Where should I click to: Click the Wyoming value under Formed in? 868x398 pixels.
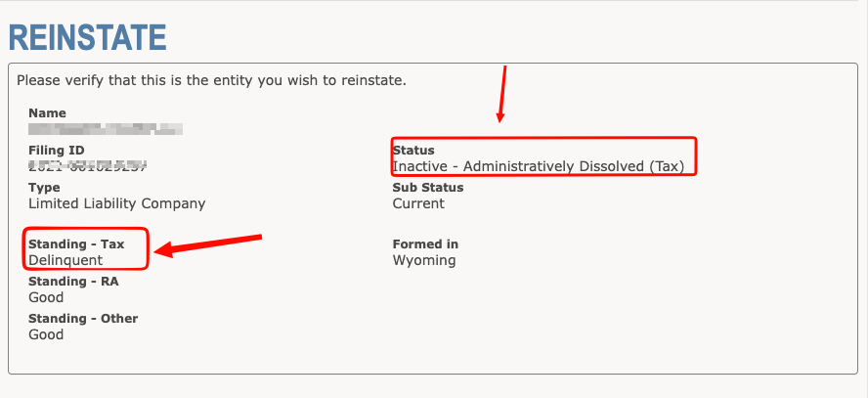click(x=424, y=260)
